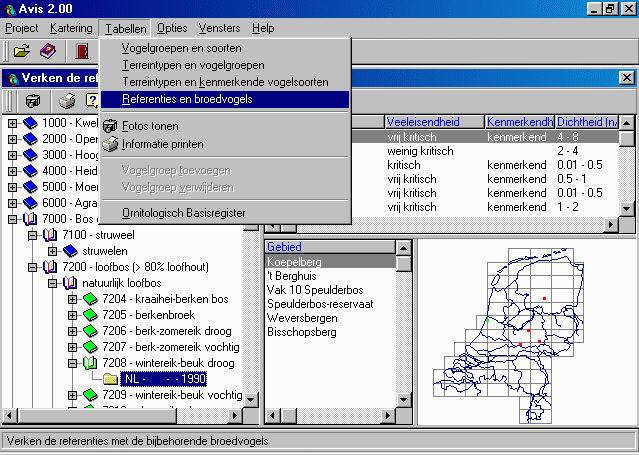Expand the 5000 tree node
The width and height of the screenshot is (639, 455).
tap(13, 187)
